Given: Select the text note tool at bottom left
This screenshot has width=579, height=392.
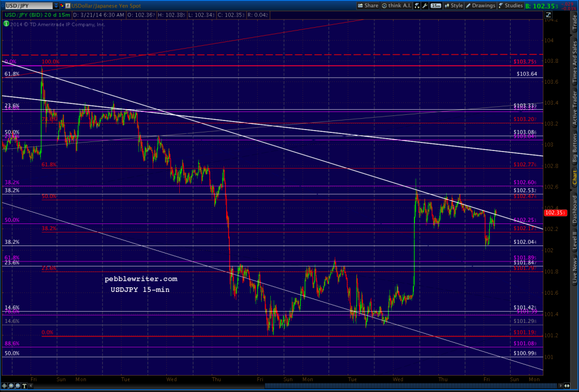Looking at the screenshot, I should 24,386.
